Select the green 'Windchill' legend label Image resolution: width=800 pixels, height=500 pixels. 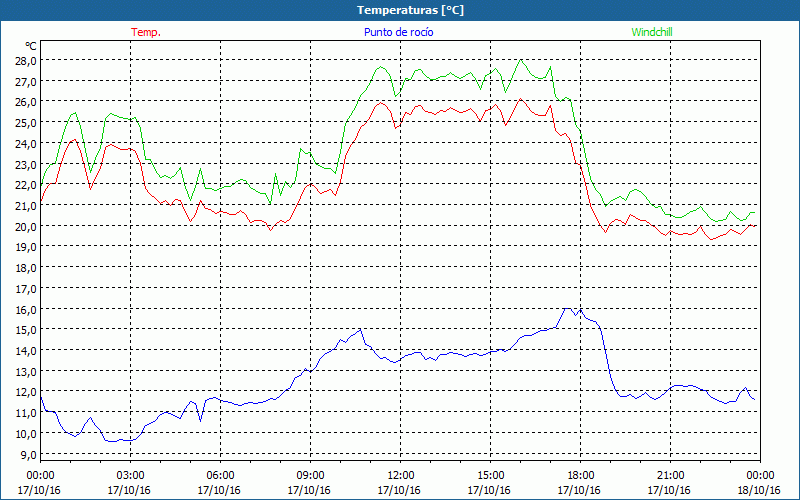pos(652,32)
